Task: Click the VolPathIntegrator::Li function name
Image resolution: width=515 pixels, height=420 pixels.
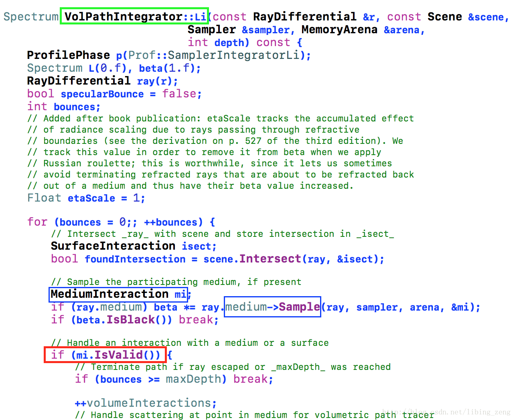Action: pos(135,16)
